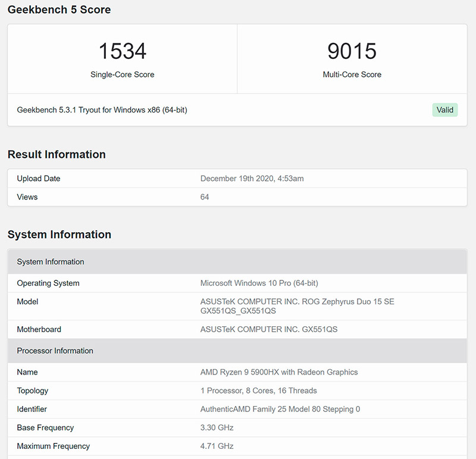Click the Geekbench 5 Score heading
The height and width of the screenshot is (459, 476).
click(59, 10)
